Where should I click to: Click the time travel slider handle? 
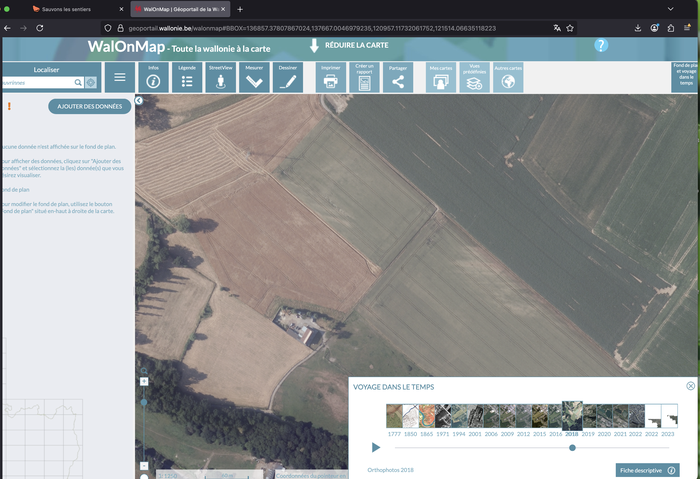[x=572, y=447]
